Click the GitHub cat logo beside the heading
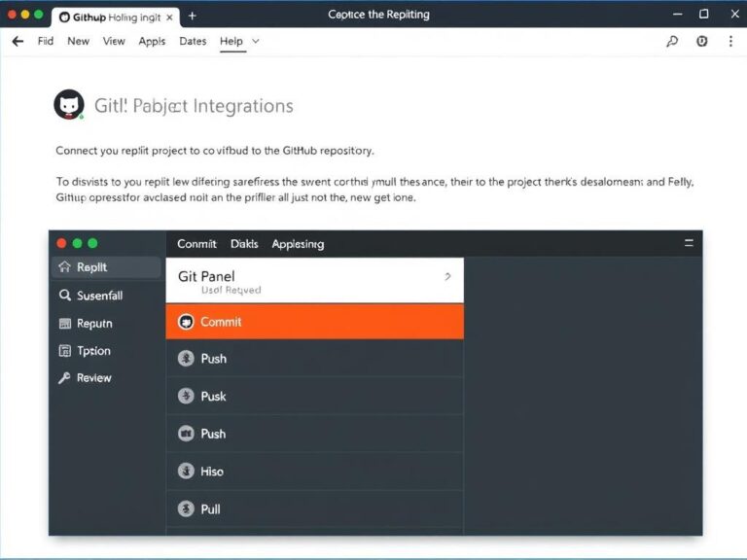 tap(69, 105)
